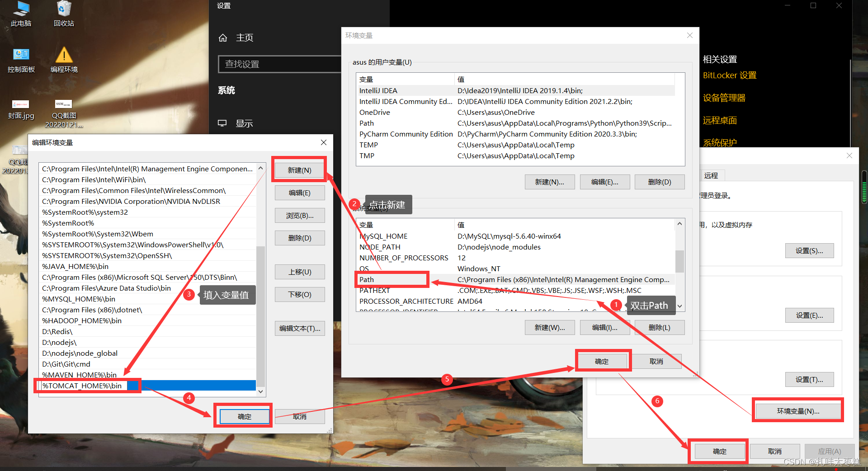Click the system variables list scroll-up arrow
This screenshot has height=471, width=868.
point(679,224)
